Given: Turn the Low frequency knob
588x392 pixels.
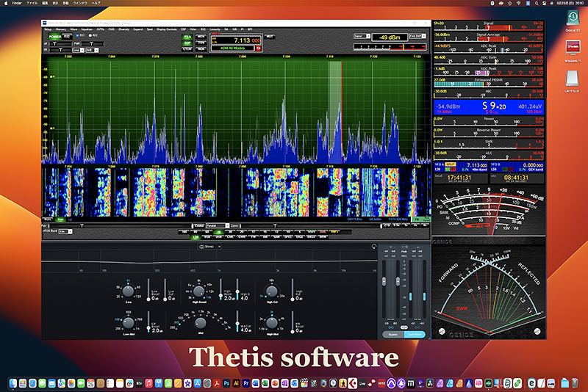Looking at the screenshot, I should tap(128, 291).
